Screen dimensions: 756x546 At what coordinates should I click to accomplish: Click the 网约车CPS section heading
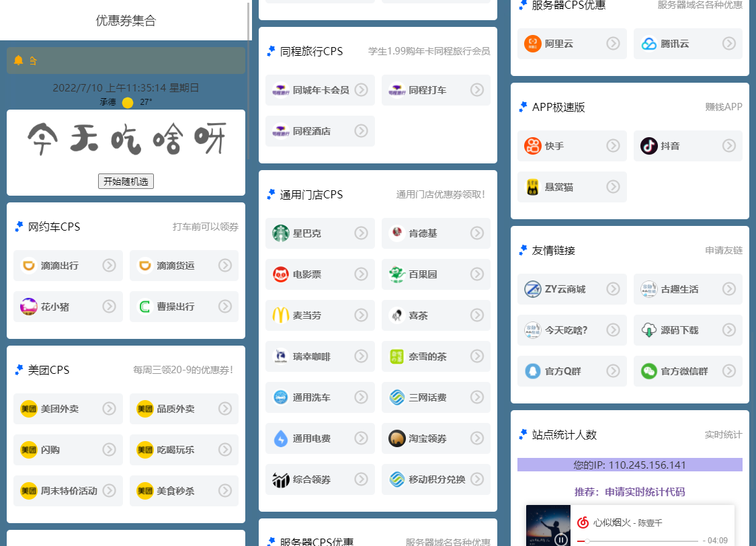[x=54, y=227]
